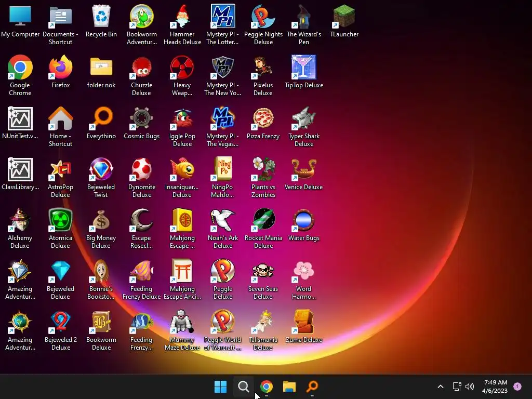Select the Word Harmony flower icon

303,270
